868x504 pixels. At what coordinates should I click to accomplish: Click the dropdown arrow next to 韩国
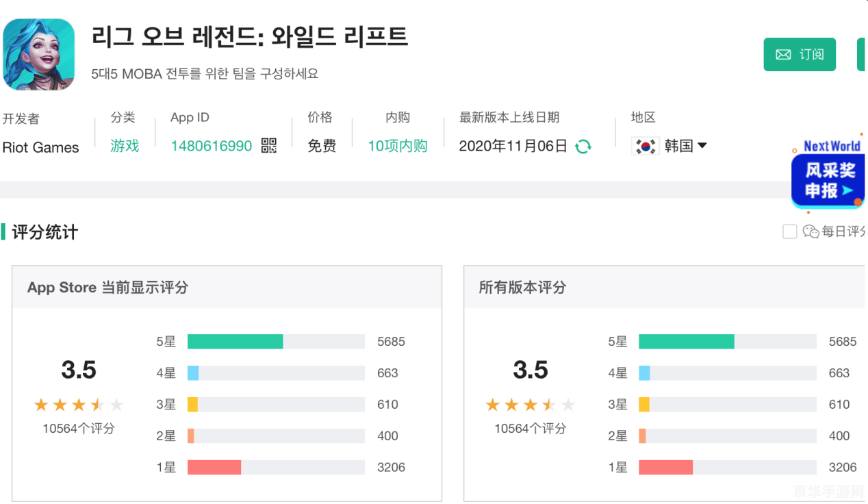point(702,145)
